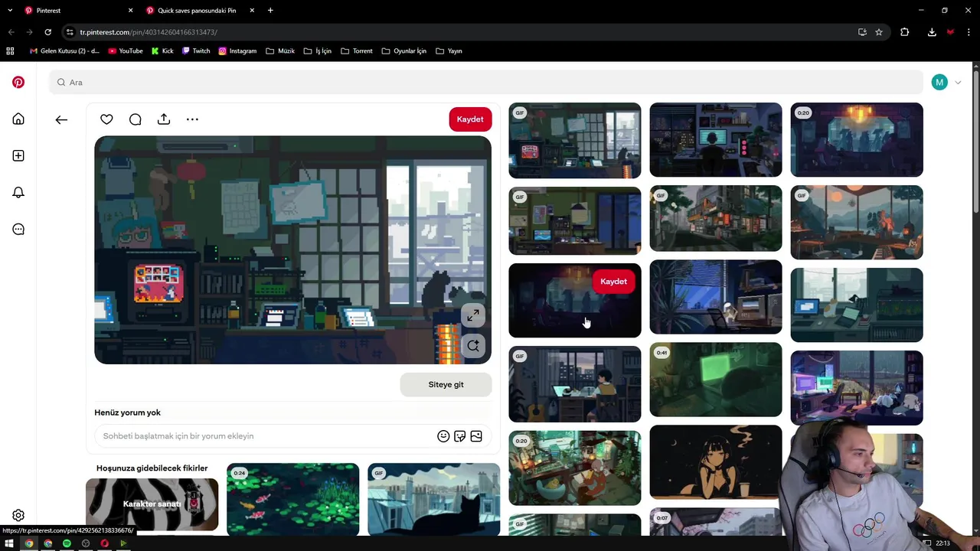980x551 pixels.
Task: Bookmark this page with the star icon
Action: pos(879,32)
